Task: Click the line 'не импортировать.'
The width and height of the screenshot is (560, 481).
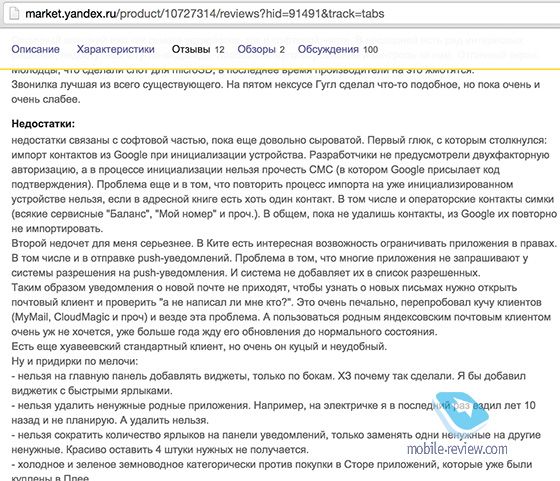Action: coord(57,229)
